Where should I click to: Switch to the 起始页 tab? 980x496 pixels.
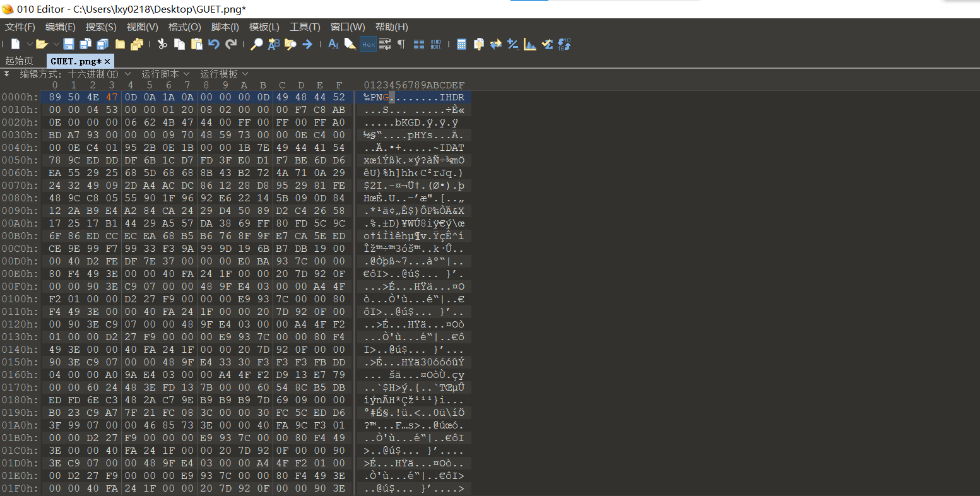click(19, 61)
